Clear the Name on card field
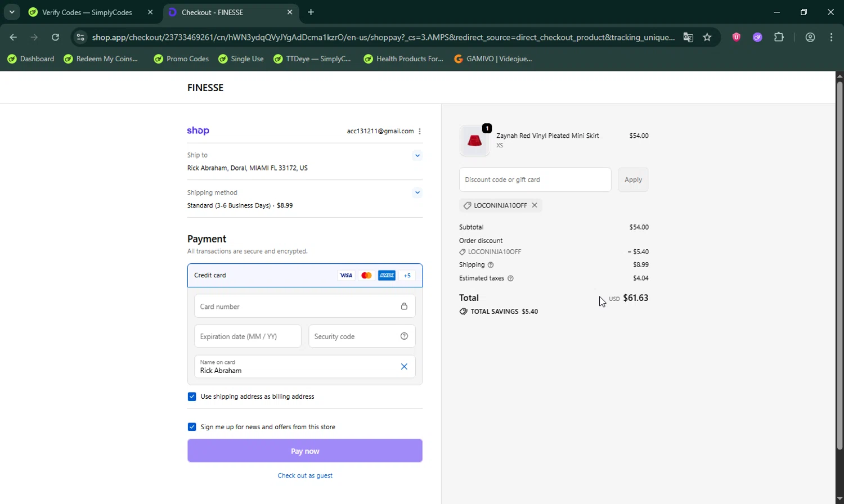Screen dimensions: 844x504 [404, 367]
